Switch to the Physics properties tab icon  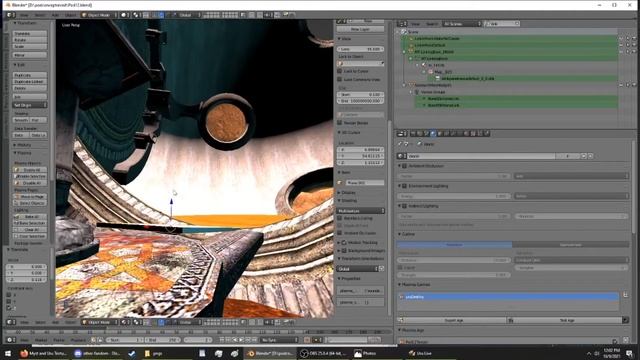point(487,133)
